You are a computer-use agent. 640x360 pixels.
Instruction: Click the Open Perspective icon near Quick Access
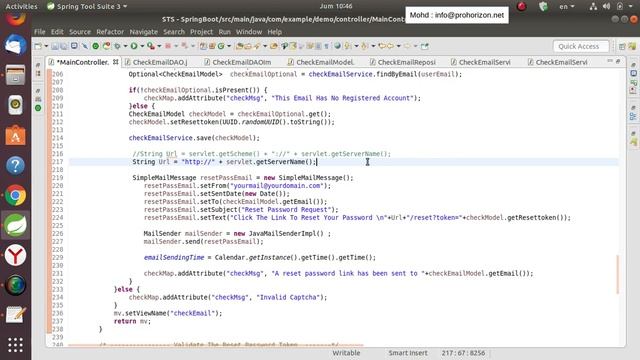[x=622, y=47]
